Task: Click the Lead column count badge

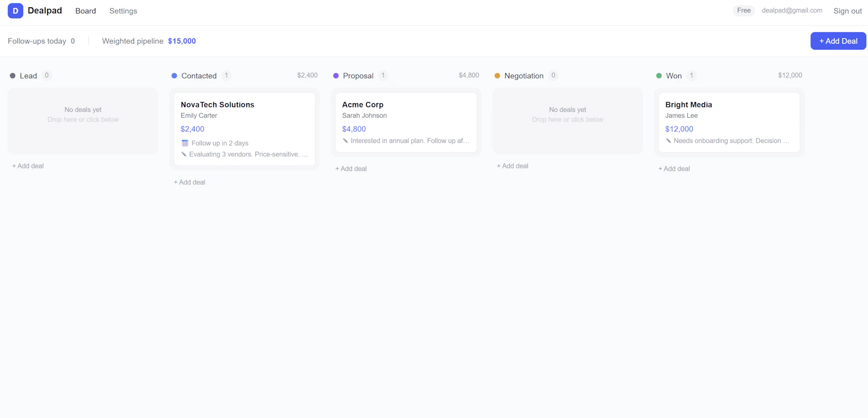Action: (x=47, y=75)
